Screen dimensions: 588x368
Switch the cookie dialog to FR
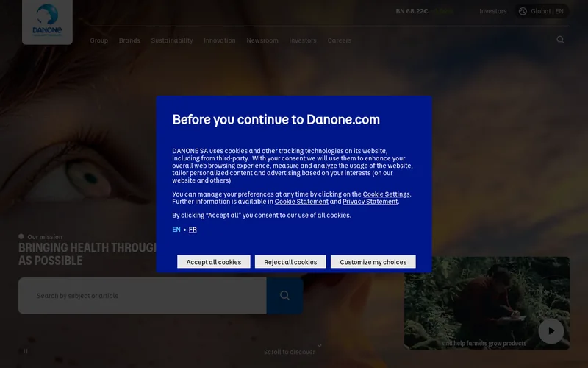(193, 230)
